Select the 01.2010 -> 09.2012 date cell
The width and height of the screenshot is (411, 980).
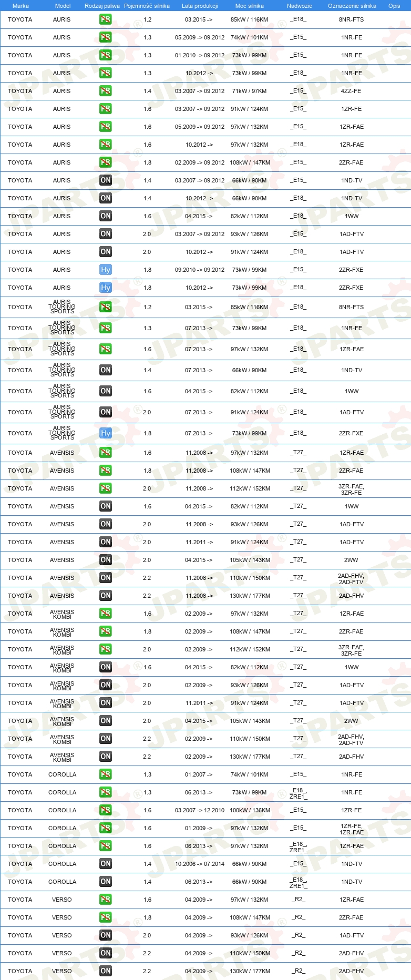200,55
